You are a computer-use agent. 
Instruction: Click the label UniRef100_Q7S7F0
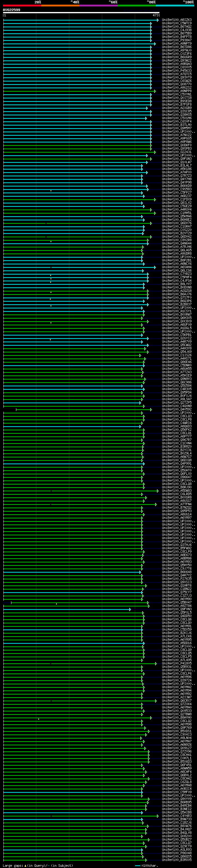[x=177, y=297]
